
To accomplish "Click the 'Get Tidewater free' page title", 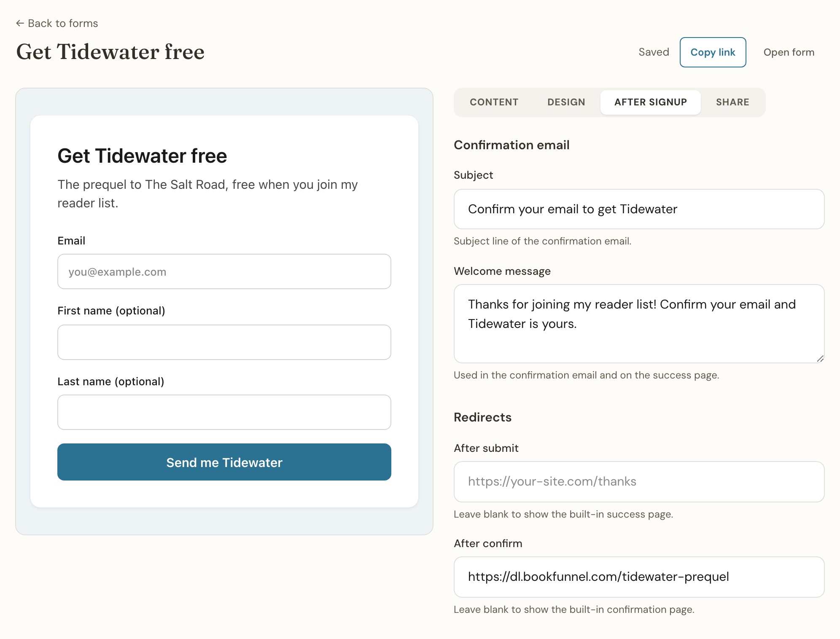I will (x=110, y=52).
